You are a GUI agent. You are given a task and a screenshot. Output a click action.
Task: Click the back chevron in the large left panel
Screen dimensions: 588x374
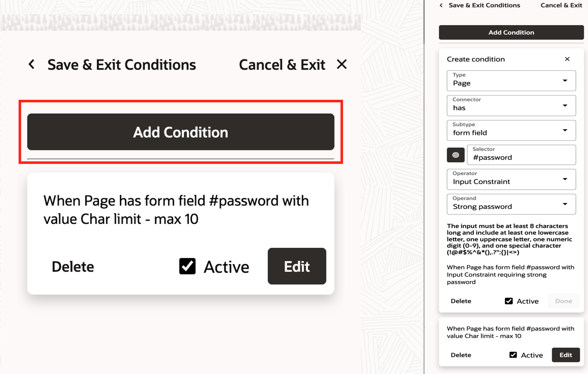(x=31, y=64)
